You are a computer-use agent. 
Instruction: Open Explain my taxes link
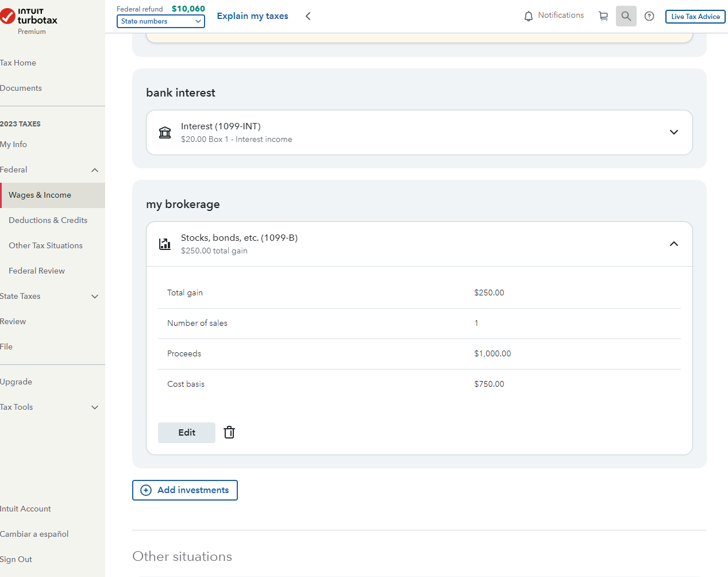[x=252, y=16]
